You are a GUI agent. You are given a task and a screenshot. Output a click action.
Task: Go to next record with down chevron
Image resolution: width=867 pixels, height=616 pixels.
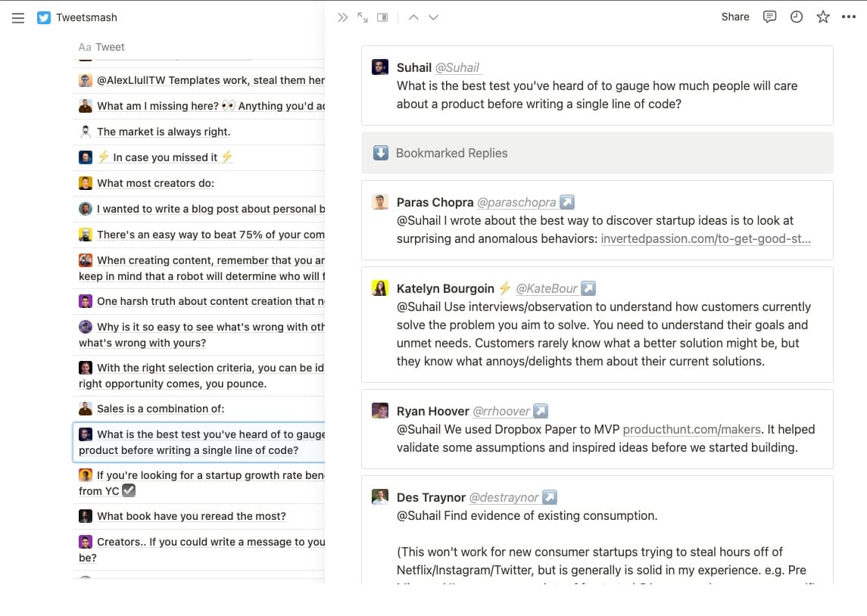click(x=433, y=17)
